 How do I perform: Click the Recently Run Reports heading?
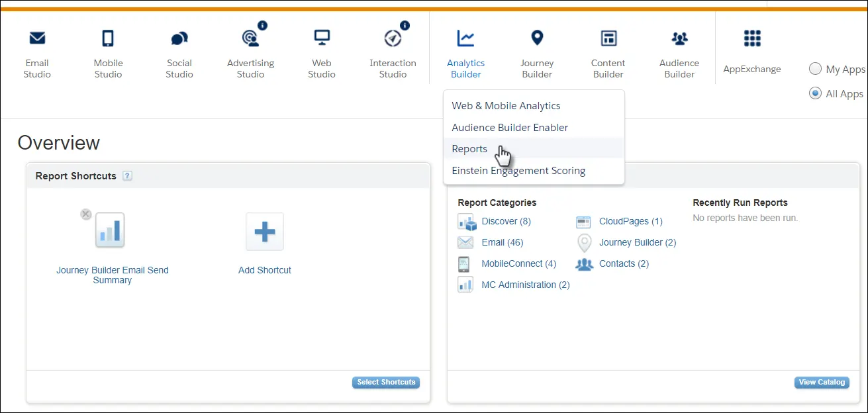point(740,203)
